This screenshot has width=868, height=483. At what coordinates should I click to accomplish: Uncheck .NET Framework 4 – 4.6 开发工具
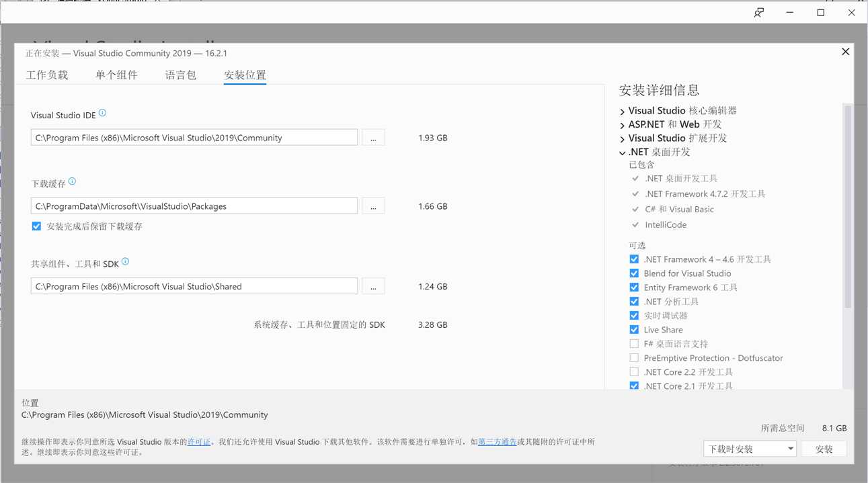click(x=634, y=259)
